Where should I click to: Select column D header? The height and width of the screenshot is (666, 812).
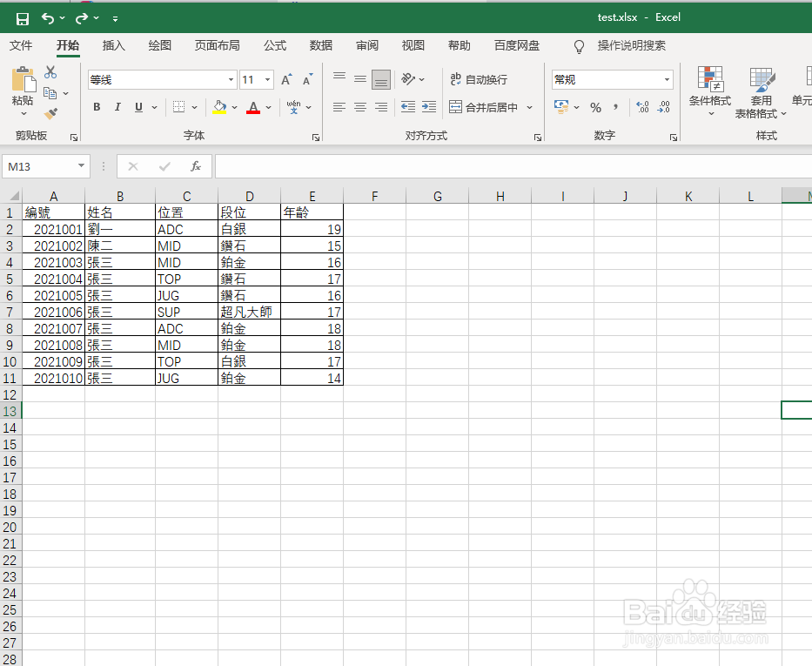[x=250, y=196]
